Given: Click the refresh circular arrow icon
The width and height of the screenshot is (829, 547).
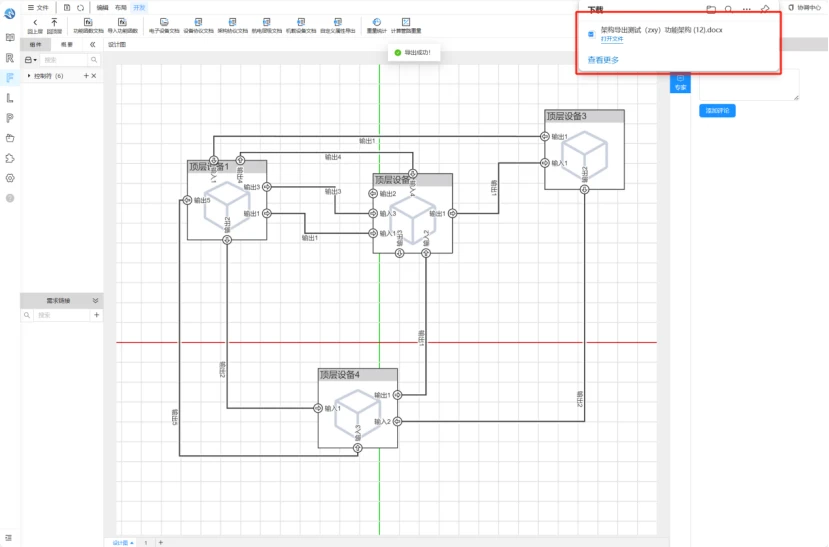Looking at the screenshot, I should pos(80,7).
